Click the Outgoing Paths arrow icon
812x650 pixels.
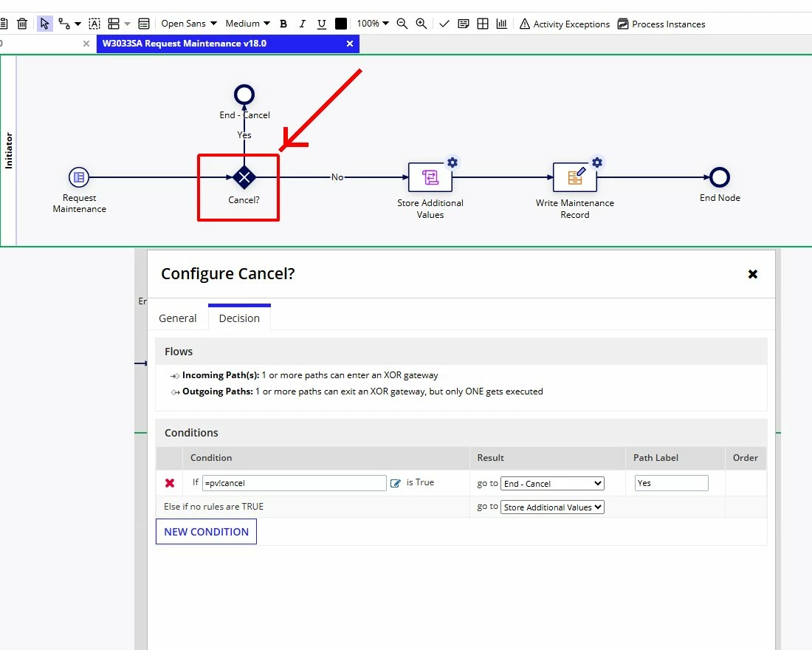[x=175, y=392]
